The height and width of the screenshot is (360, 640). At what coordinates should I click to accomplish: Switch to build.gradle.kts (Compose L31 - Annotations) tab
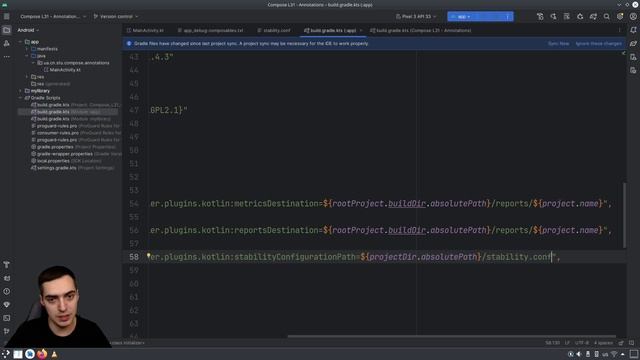tap(421, 30)
